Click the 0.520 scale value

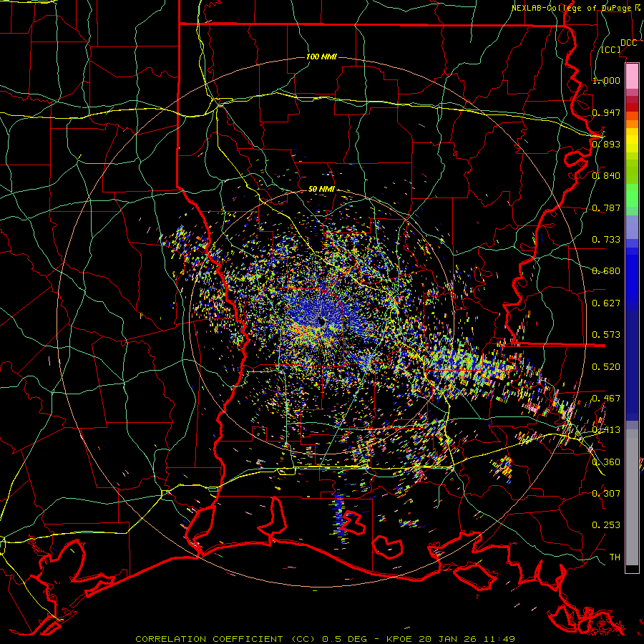(x=606, y=367)
